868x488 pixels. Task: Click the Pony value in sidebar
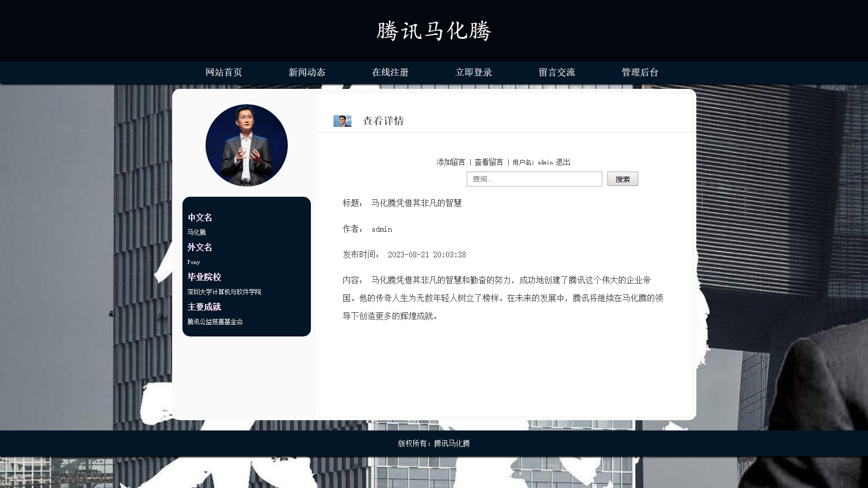pos(194,262)
